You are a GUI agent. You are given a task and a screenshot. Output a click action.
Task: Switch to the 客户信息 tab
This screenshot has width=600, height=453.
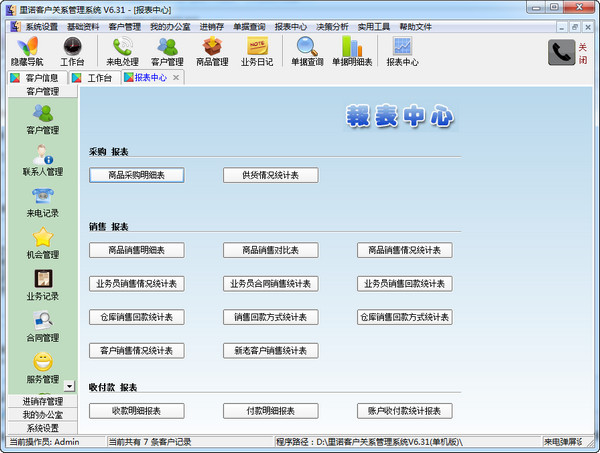[38, 78]
